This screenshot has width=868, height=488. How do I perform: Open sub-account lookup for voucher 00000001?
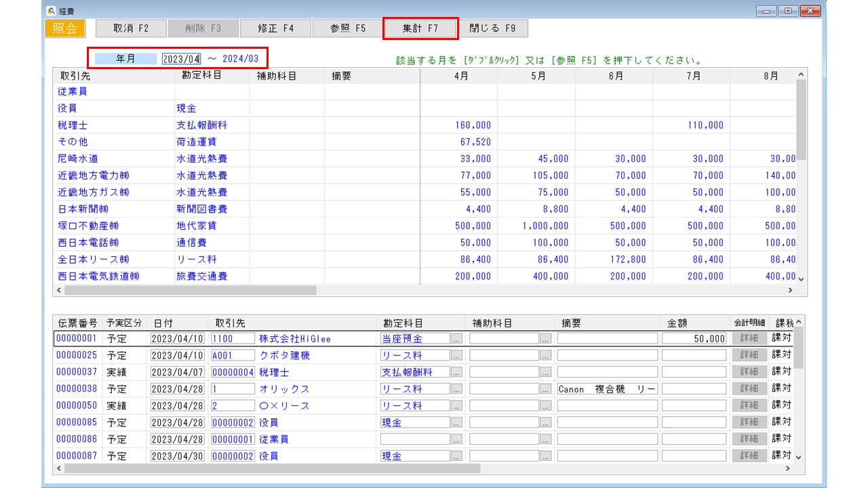point(546,338)
